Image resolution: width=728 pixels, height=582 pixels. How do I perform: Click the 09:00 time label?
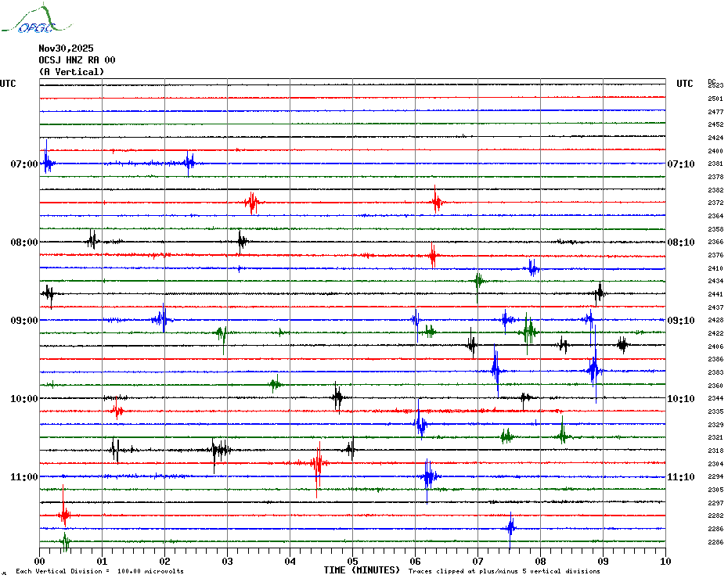[x=24, y=320]
